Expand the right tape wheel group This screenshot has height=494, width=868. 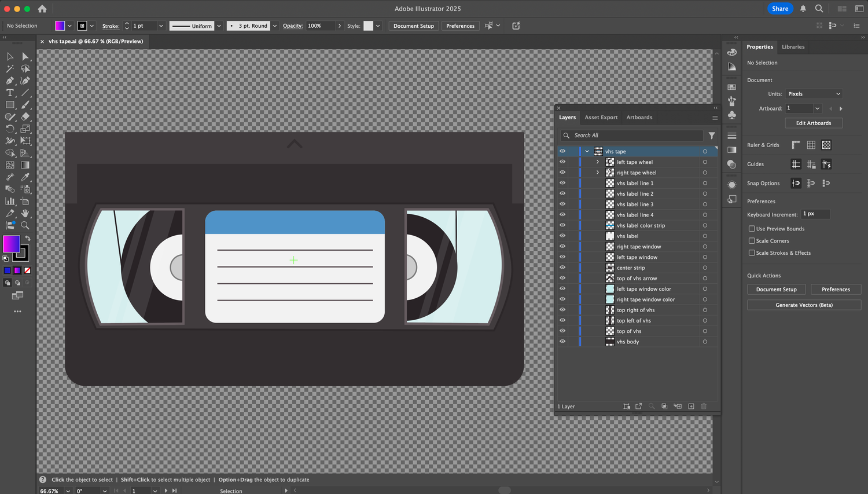pos(598,173)
